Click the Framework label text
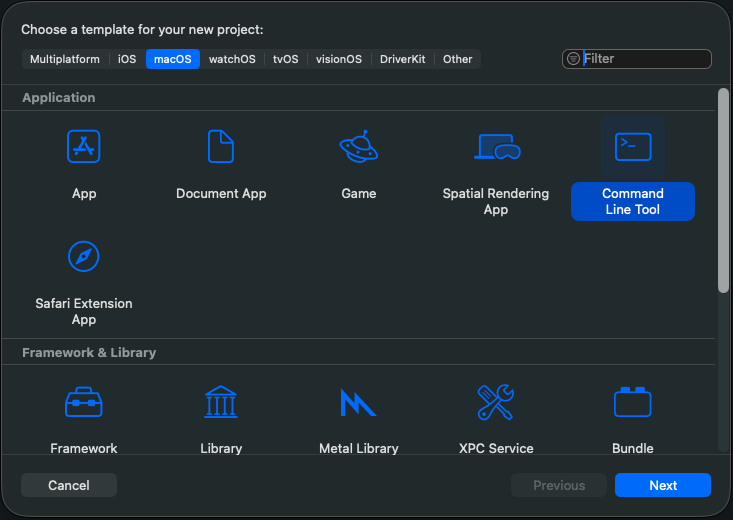The height and width of the screenshot is (520, 733). [x=84, y=448]
